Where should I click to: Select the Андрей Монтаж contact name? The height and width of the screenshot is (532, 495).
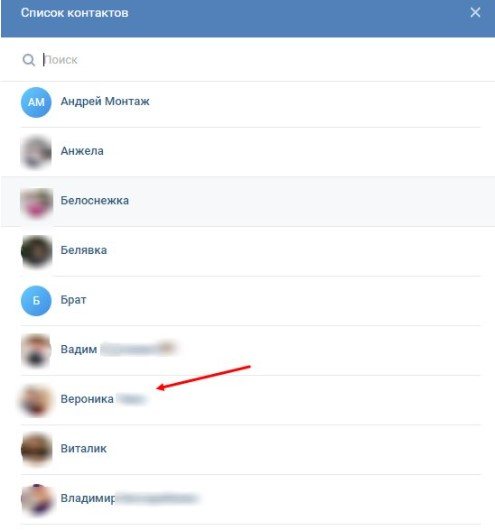[105, 101]
